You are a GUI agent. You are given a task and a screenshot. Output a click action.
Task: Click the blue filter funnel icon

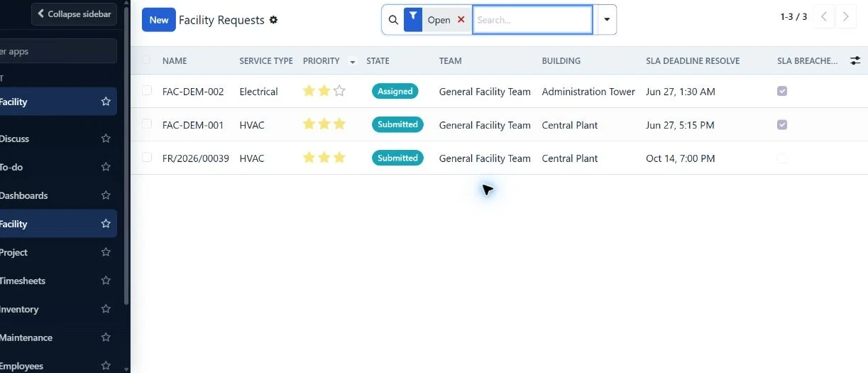coord(413,20)
